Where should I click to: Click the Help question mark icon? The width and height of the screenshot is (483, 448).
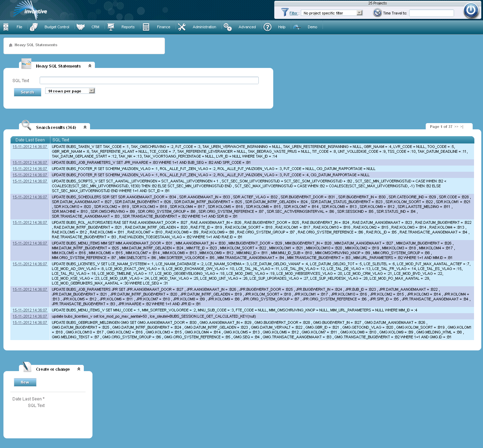267,27
